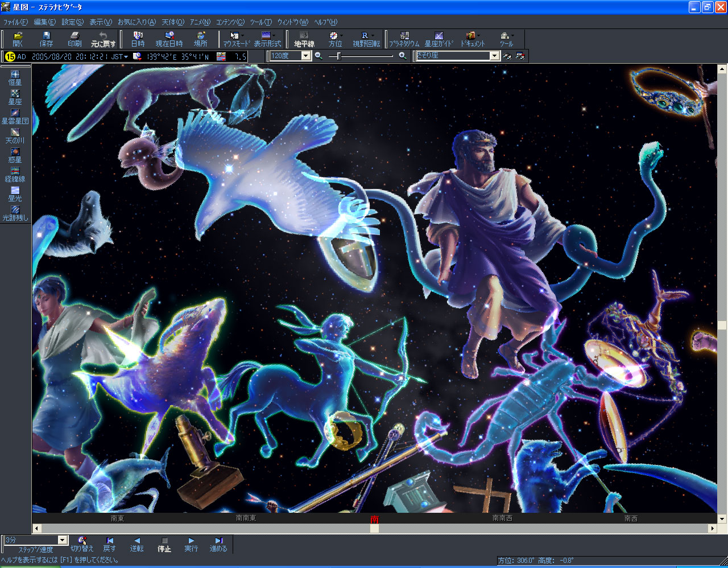Click the landscape icon beside the coordinates
This screenshot has height=568, width=728.
pos(221,56)
